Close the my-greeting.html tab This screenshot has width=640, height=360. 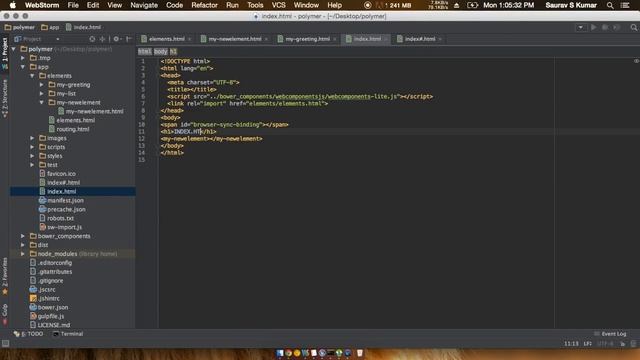tap(335, 39)
